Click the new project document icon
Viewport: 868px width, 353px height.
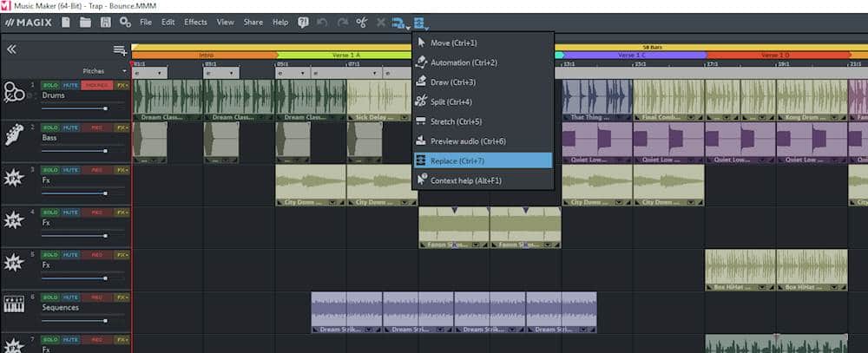pyautogui.click(x=66, y=22)
